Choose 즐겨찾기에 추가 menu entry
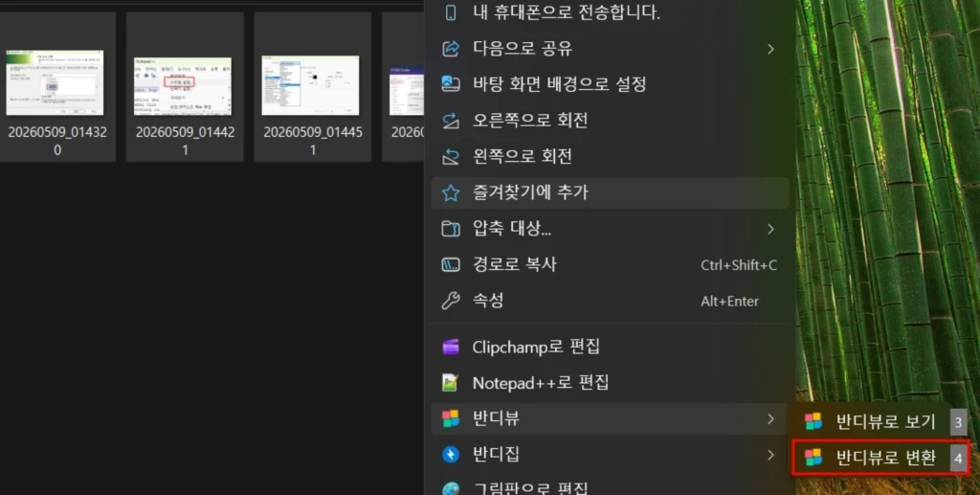 (x=610, y=192)
